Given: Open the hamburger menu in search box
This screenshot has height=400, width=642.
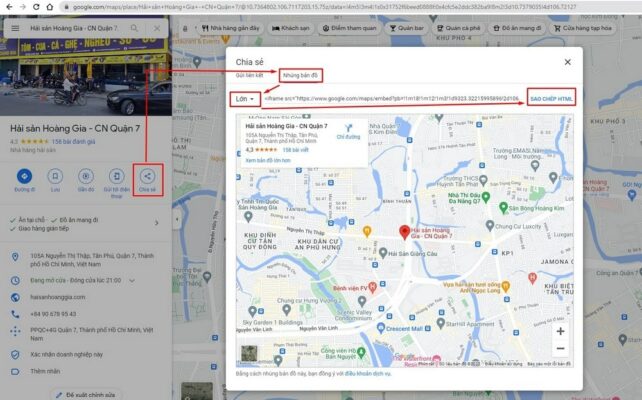Looking at the screenshot, I should pyautogui.click(x=14, y=28).
